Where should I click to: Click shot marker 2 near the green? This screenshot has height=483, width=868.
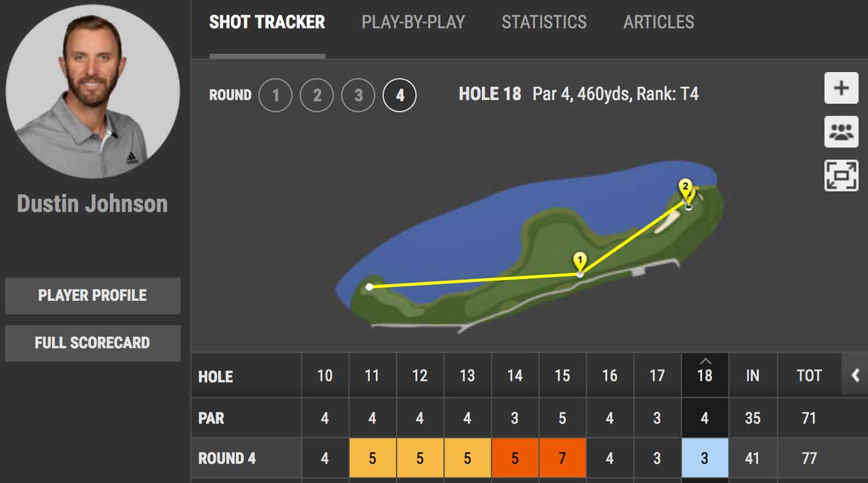[685, 187]
